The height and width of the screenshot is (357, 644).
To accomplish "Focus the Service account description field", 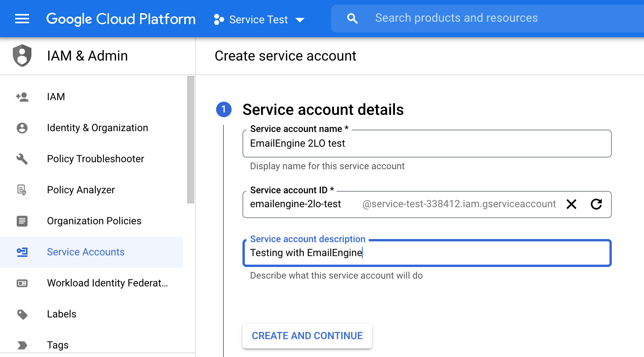I will pyautogui.click(x=427, y=253).
